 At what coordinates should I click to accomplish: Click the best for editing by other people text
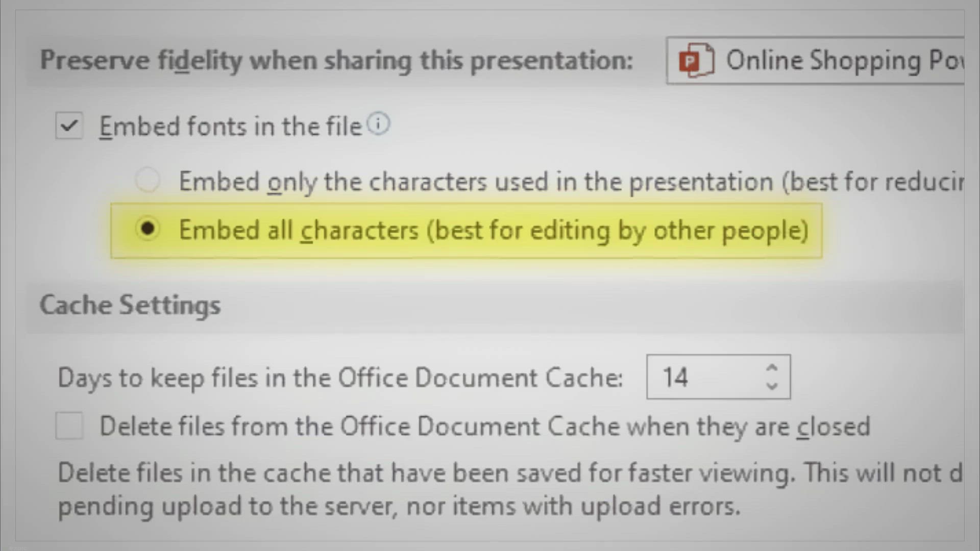click(x=618, y=231)
